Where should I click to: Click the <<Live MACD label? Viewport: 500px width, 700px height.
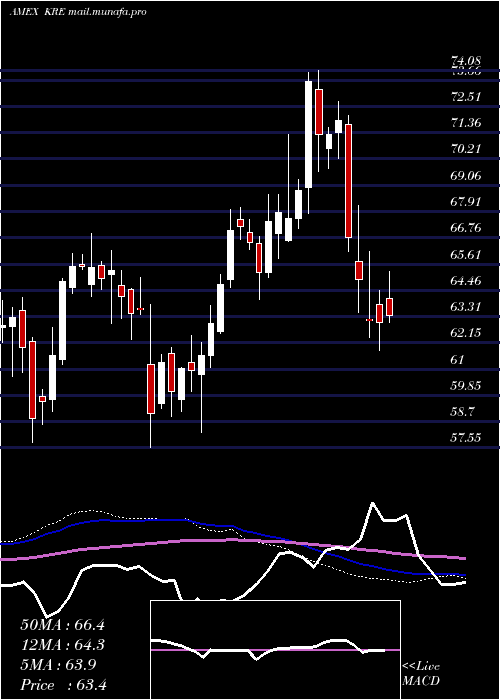tap(421, 673)
